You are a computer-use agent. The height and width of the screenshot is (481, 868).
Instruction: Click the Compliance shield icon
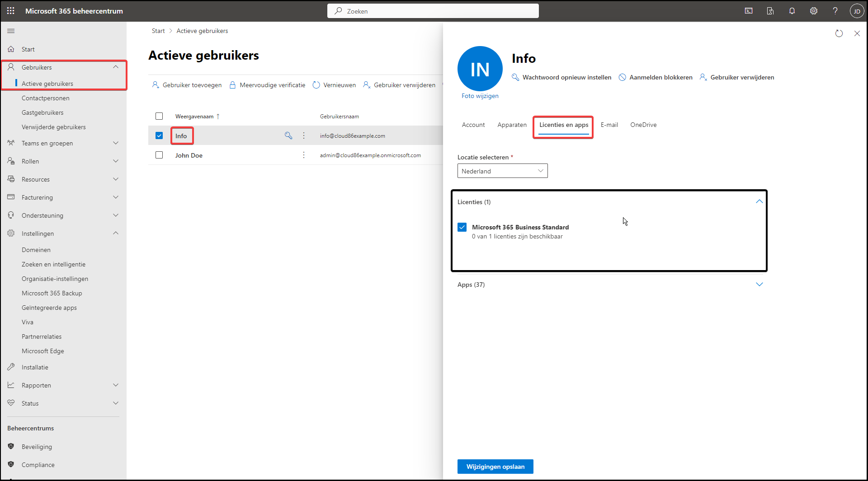[x=11, y=464]
